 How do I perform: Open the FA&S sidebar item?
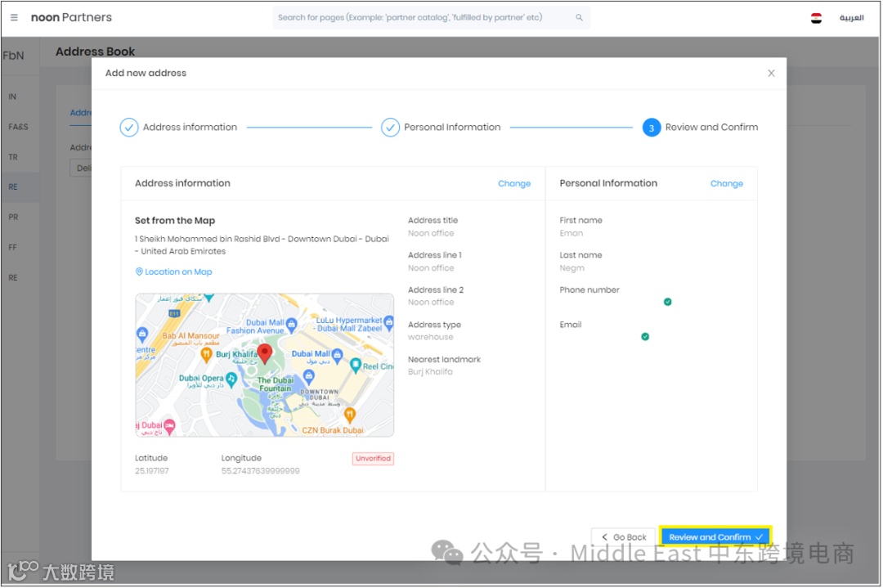point(18,127)
